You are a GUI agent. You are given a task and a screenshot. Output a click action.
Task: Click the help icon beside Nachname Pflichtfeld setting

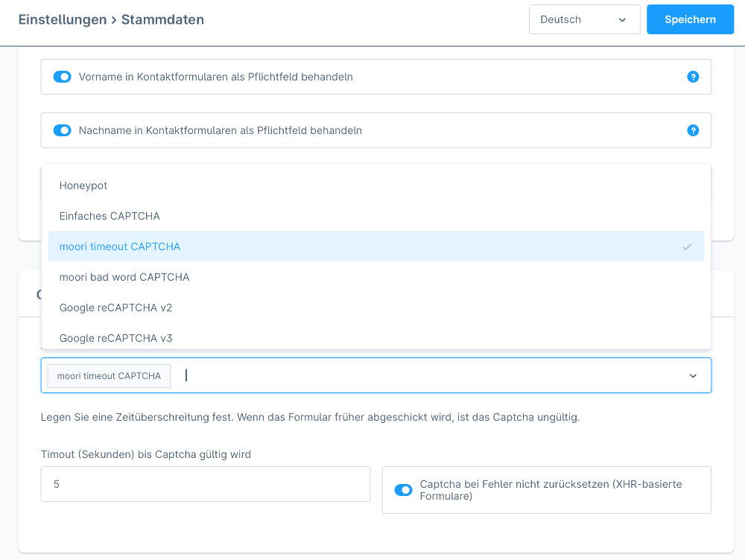pos(693,130)
